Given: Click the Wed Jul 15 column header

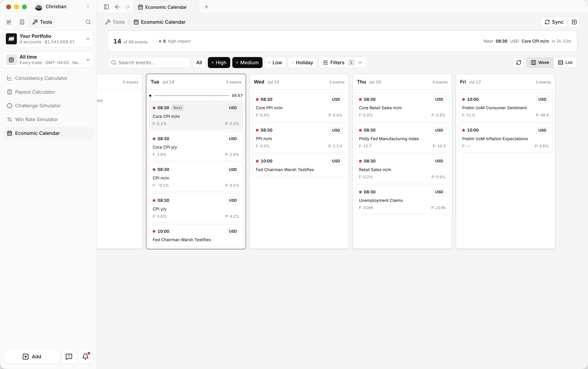Looking at the screenshot, I should point(299,82).
